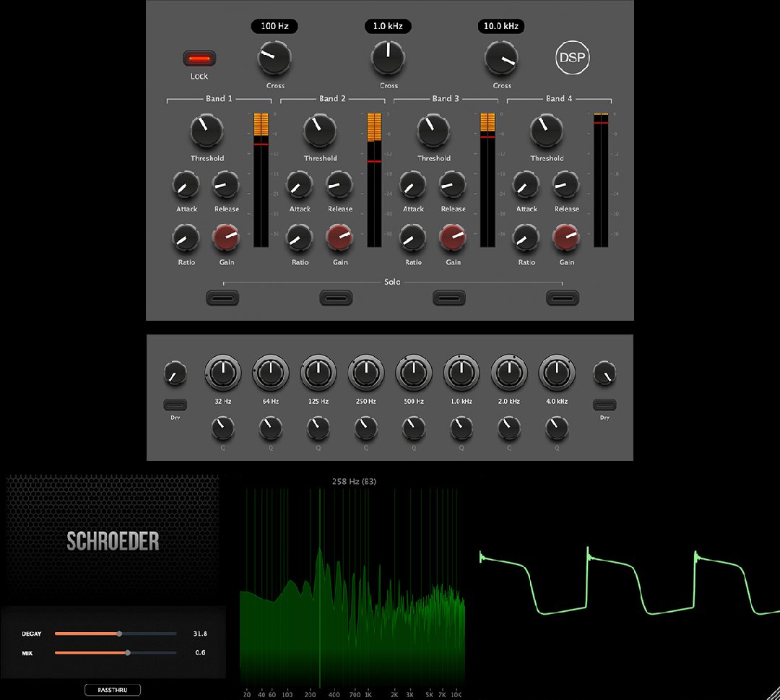The width and height of the screenshot is (780, 700).
Task: Click the Band 1 Ratio knob
Action: point(186,238)
